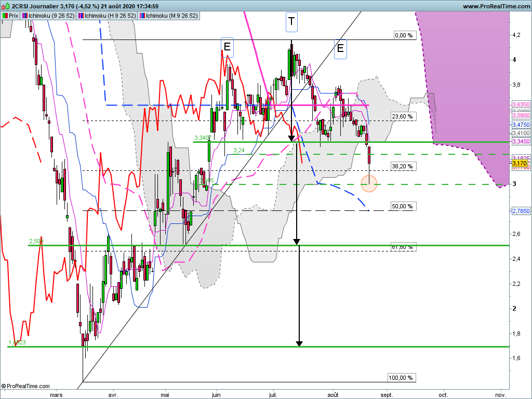
Task: Click the 3,8 value on the price axis
Action: pyautogui.click(x=516, y=85)
